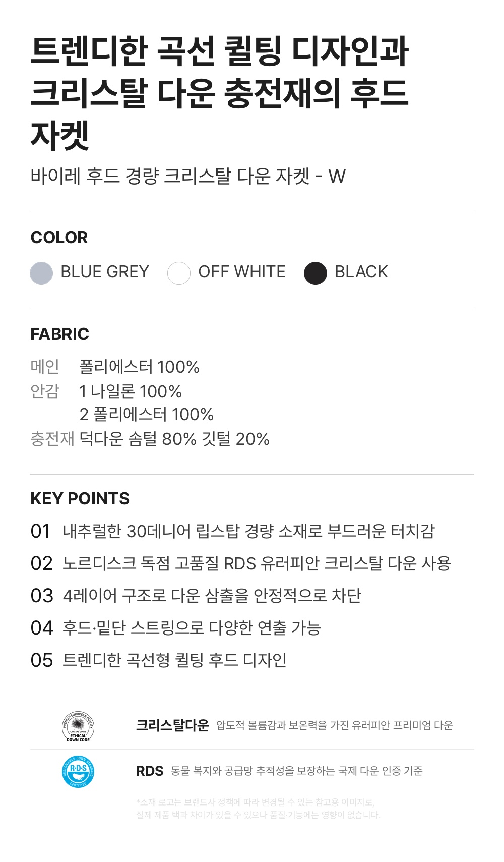Click the FABRIC section heading
504x862 pixels.
tap(59, 334)
